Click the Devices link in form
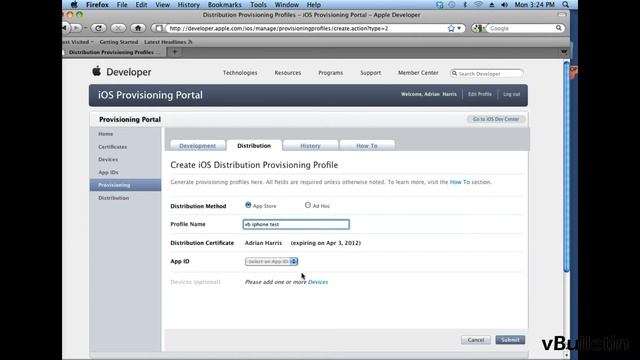 (318, 282)
